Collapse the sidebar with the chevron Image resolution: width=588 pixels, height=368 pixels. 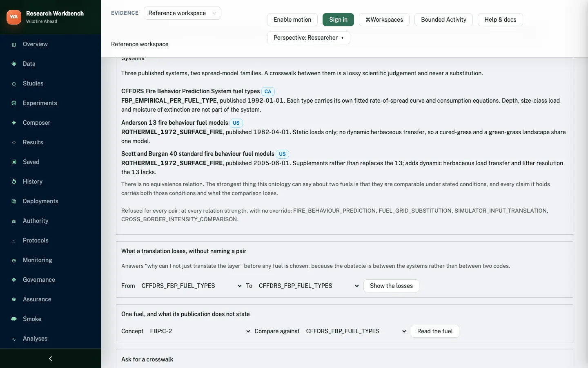51,359
